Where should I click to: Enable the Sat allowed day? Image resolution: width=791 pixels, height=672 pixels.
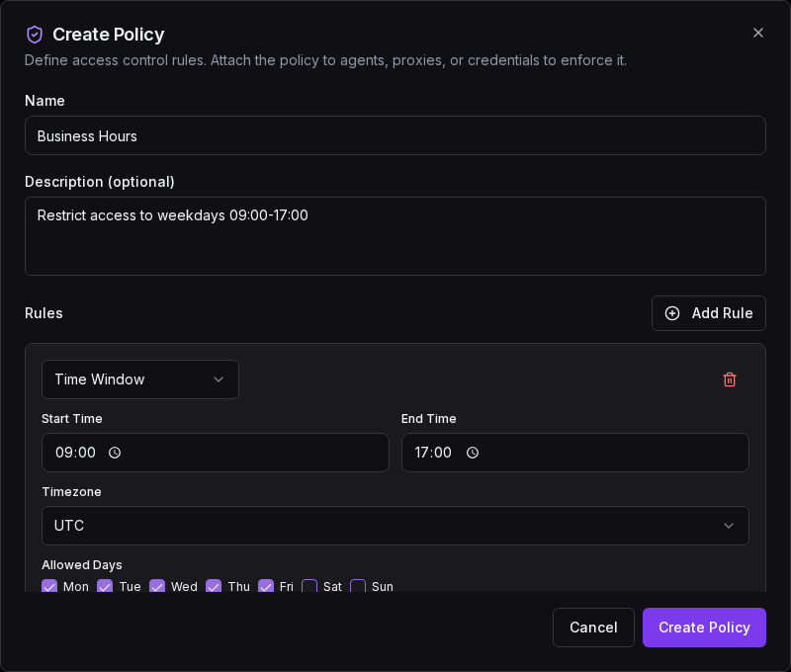point(309,586)
